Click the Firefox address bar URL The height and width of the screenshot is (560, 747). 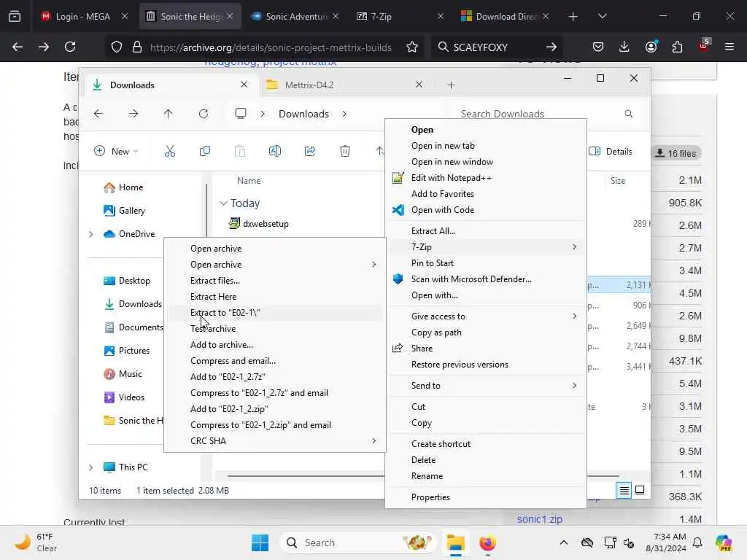(x=271, y=47)
